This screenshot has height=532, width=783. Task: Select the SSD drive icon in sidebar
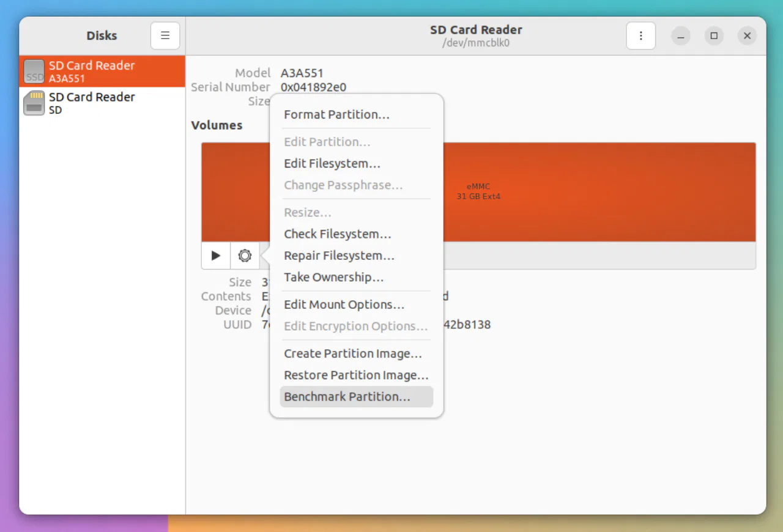(34, 71)
